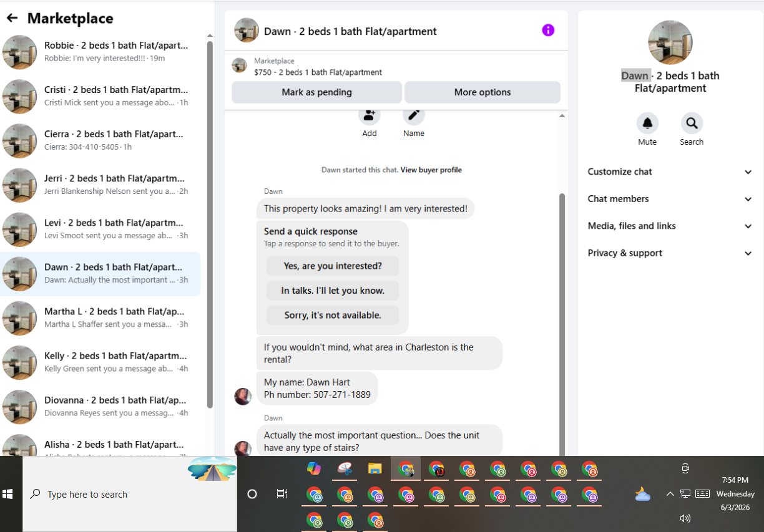Viewport: 764px width, 532px height.
Task: Go back using the Marketplace arrow
Action: coord(12,18)
